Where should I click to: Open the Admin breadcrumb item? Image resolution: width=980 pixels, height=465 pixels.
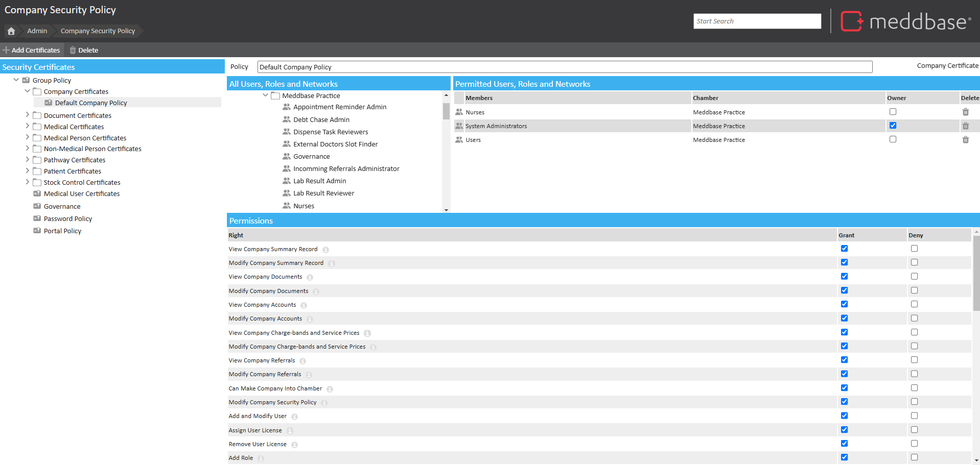tap(37, 31)
